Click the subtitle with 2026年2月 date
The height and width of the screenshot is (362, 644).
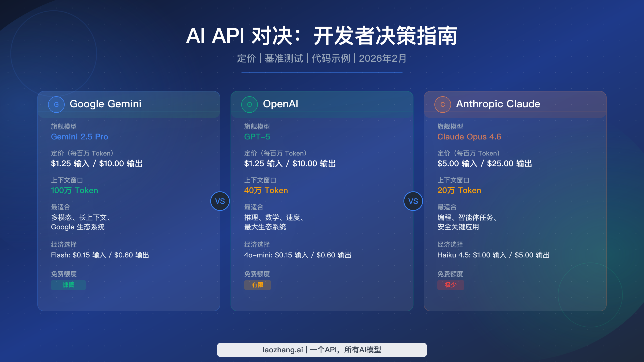pos(322,58)
